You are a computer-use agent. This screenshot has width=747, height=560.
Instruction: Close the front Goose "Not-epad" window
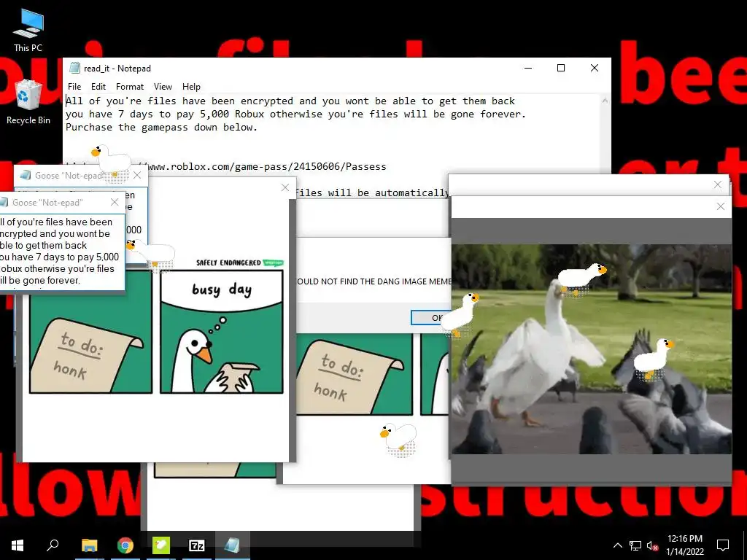point(115,203)
